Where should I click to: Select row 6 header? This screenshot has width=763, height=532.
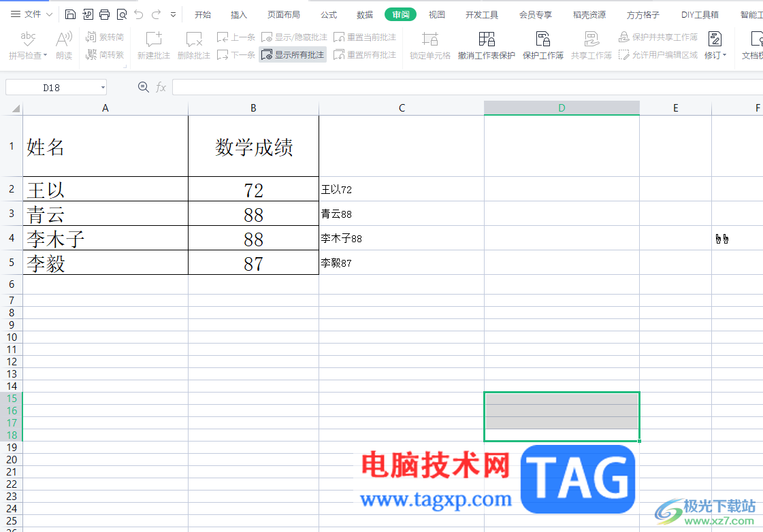click(11, 284)
